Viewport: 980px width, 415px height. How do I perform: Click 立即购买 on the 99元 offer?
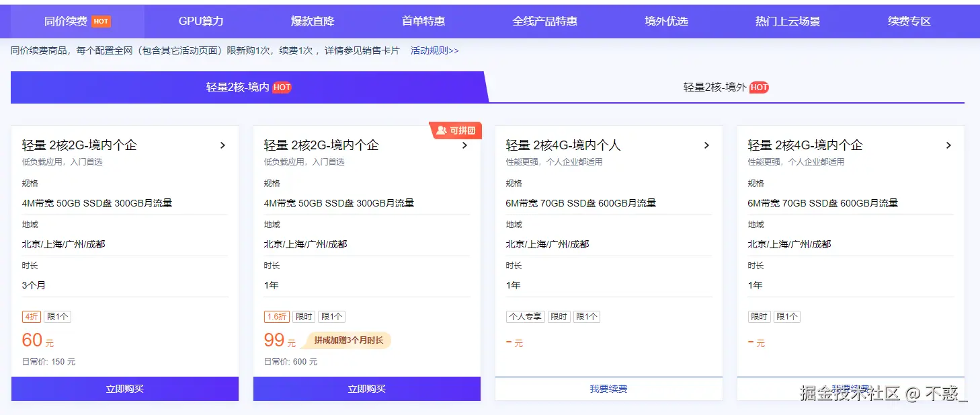(366, 389)
